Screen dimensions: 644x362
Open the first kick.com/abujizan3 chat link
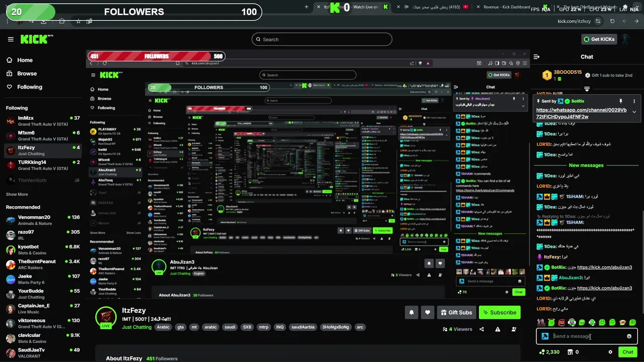(x=604, y=267)
